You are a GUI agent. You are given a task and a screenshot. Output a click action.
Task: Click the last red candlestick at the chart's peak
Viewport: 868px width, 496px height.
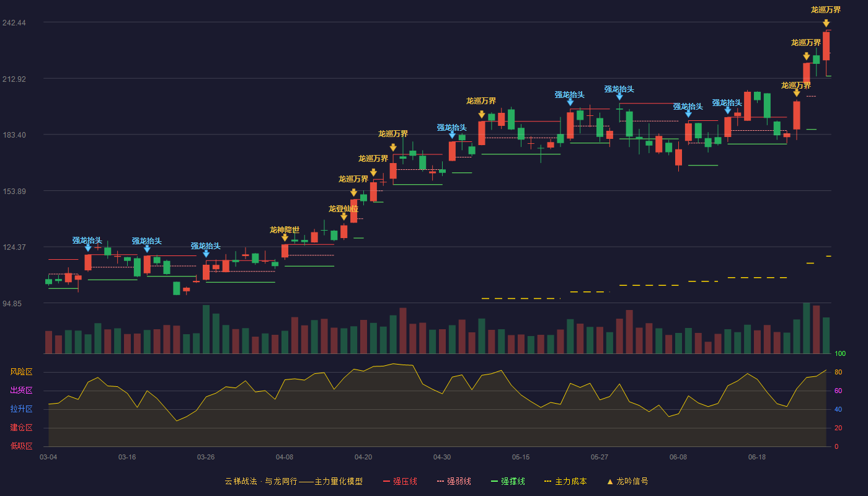point(826,46)
